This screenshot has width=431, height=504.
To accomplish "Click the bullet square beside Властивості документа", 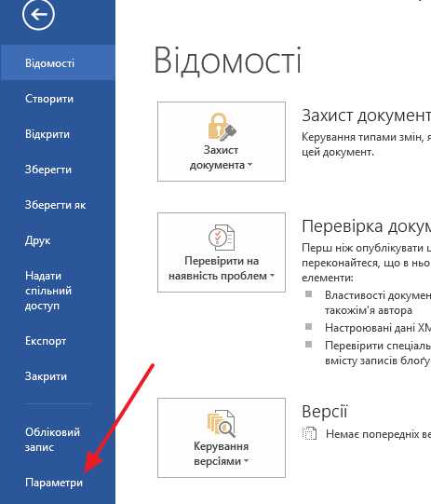I will coord(309,294).
